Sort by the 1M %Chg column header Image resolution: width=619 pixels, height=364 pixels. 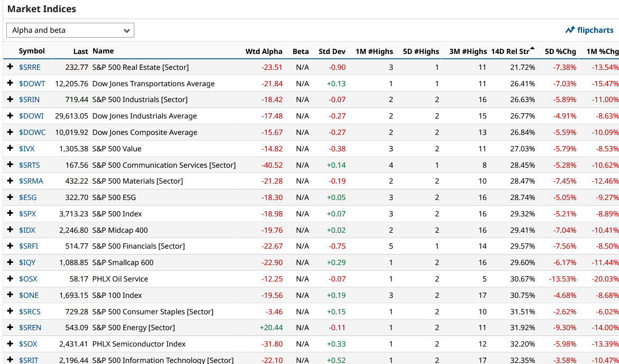(603, 51)
